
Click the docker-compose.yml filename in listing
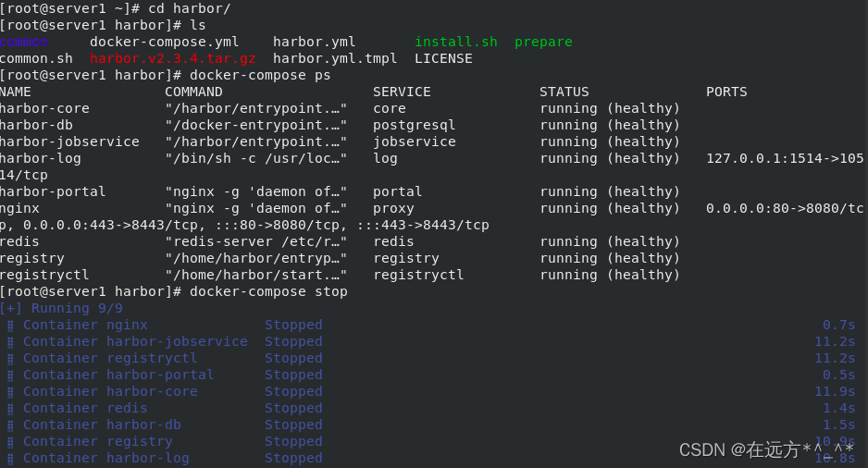pos(165,42)
